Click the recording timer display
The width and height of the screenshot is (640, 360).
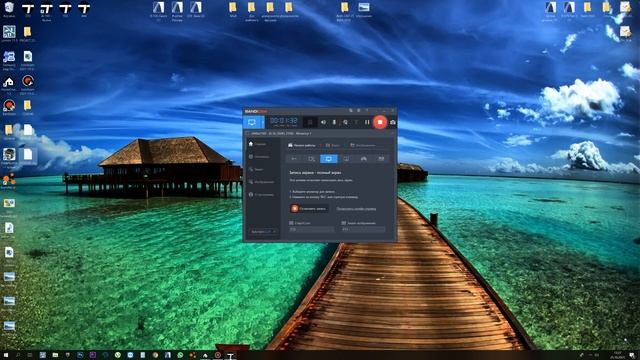click(x=284, y=121)
